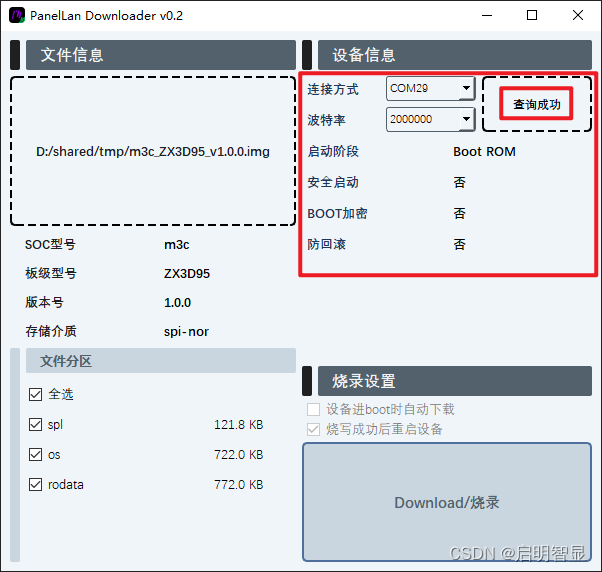Open the 2000000 baud rate dropdown
Screen dimensions: 602x572
430,119
